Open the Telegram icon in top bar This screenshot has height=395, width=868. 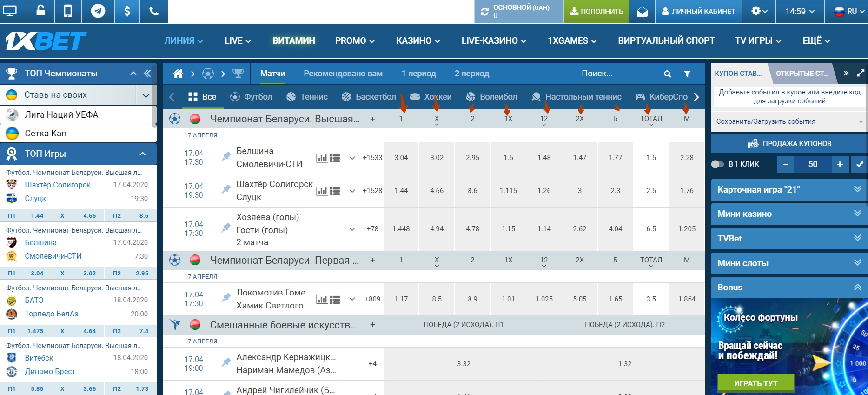pos(98,11)
